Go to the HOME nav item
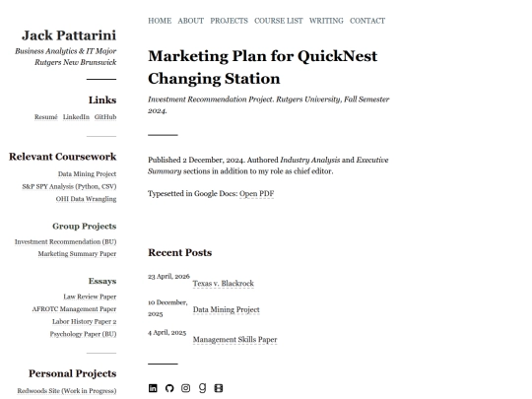Image resolution: width=532 pixels, height=399 pixels. coord(160,21)
